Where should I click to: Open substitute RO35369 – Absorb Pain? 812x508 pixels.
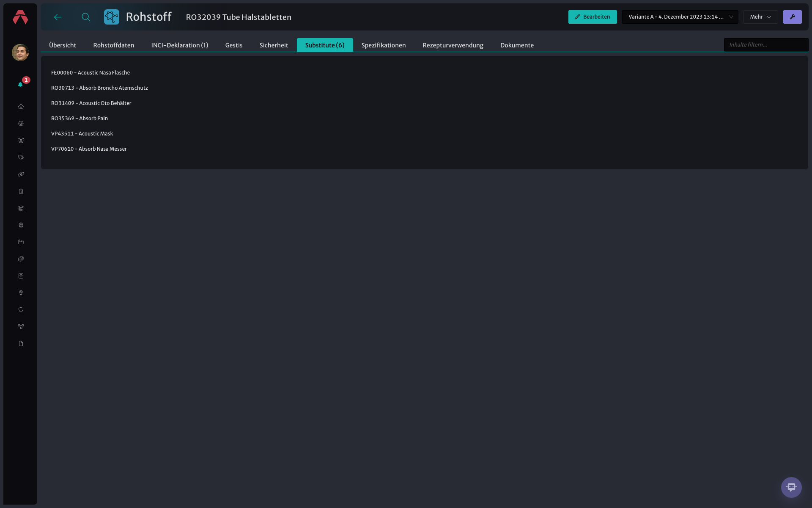click(80, 119)
